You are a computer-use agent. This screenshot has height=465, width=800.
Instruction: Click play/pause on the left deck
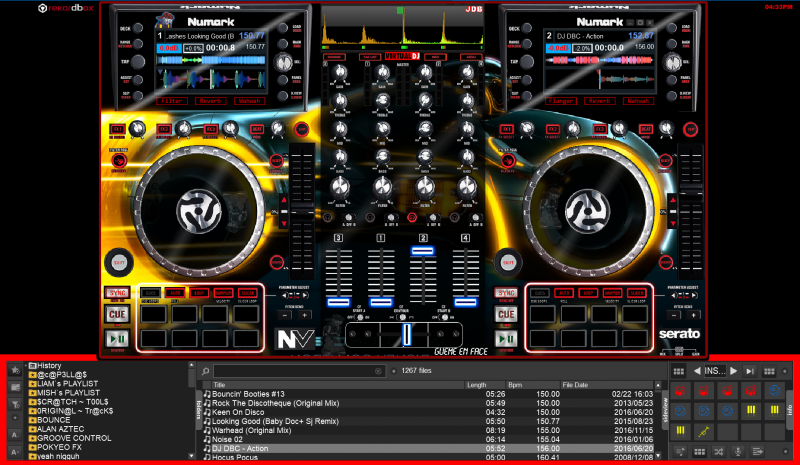pyautogui.click(x=117, y=338)
